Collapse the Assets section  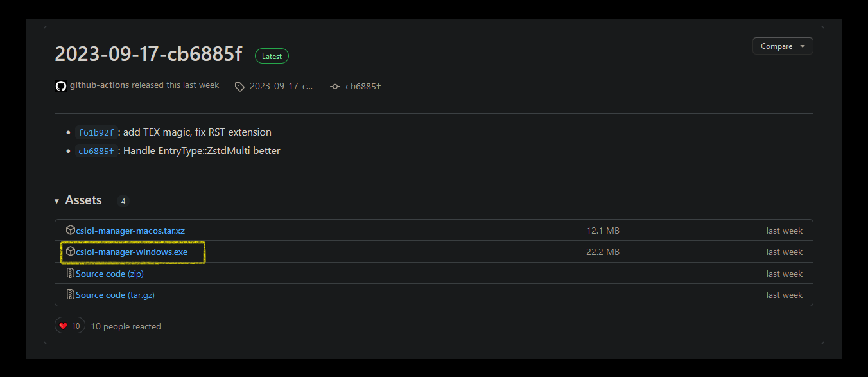pyautogui.click(x=56, y=200)
